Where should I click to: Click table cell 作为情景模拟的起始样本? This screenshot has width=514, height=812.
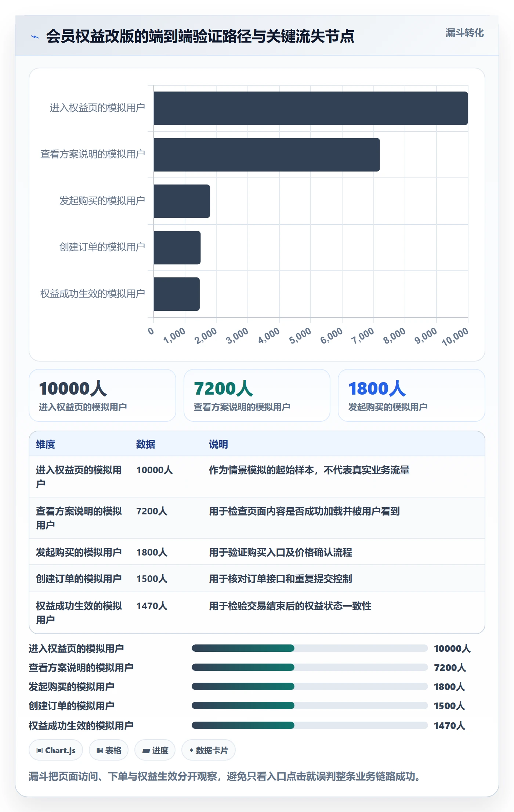tap(309, 470)
